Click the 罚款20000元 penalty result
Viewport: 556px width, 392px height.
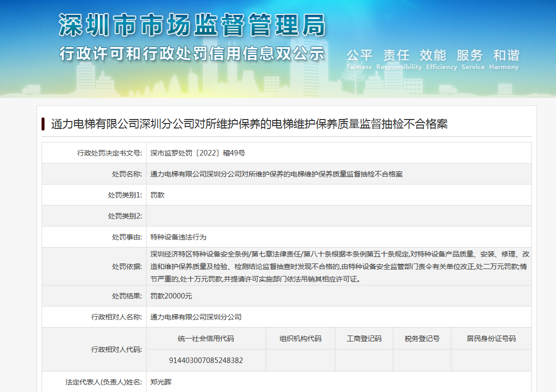(171, 296)
